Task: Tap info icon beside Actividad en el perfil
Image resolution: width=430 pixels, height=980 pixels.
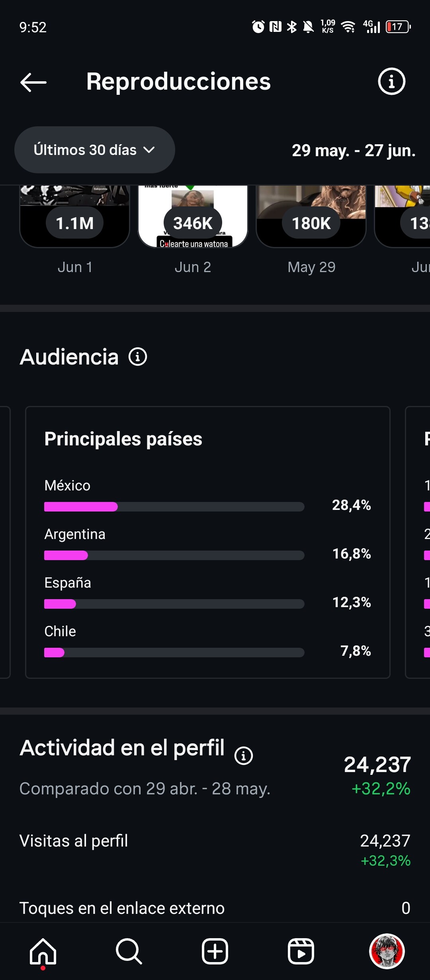Action: pyautogui.click(x=244, y=755)
